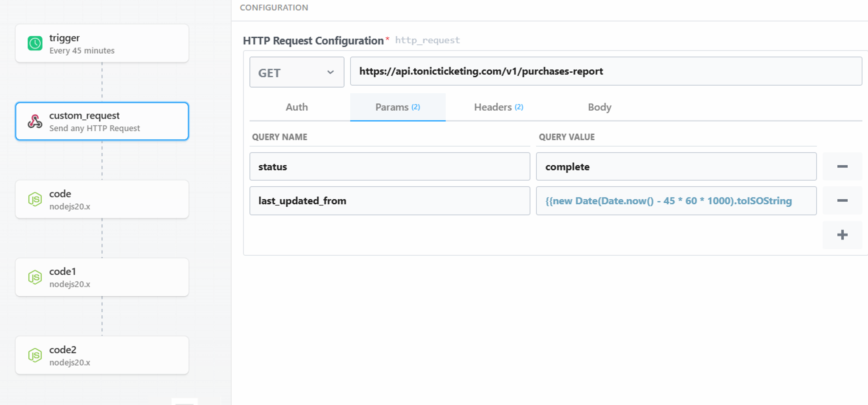Select the code2 node card
The image size is (868, 405).
(102, 355)
